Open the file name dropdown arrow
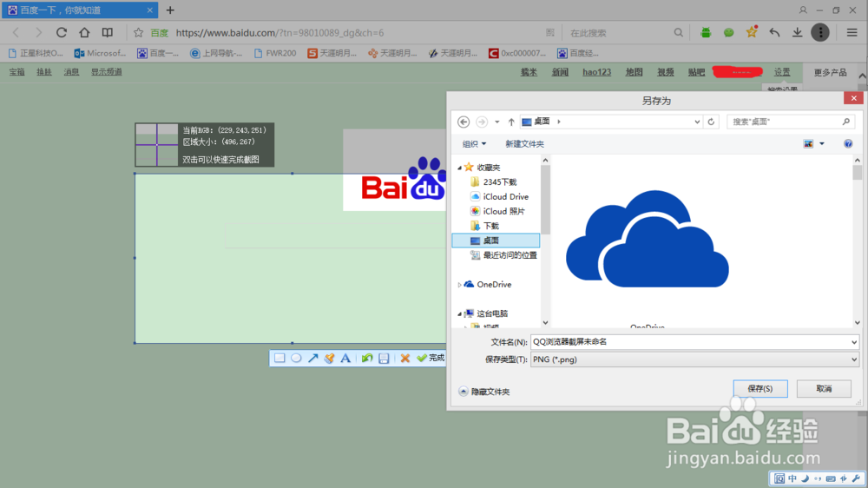 pos(853,342)
